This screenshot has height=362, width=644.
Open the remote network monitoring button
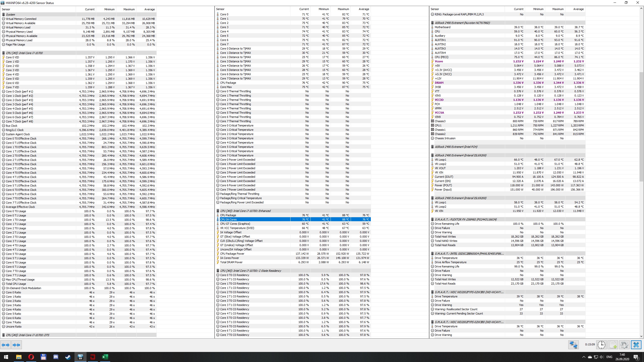pos(573,345)
